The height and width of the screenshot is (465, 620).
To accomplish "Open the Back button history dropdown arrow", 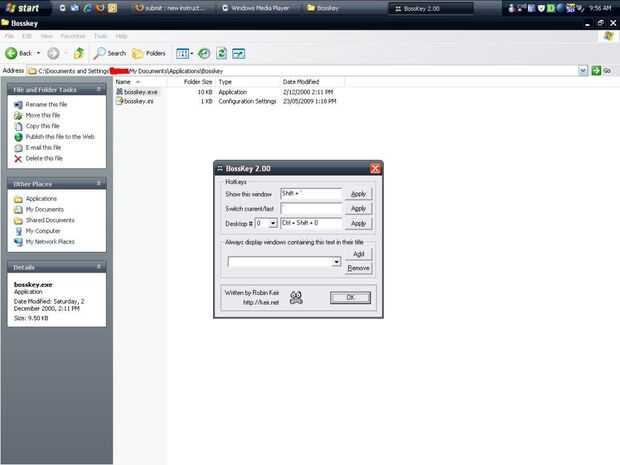I will [38, 53].
